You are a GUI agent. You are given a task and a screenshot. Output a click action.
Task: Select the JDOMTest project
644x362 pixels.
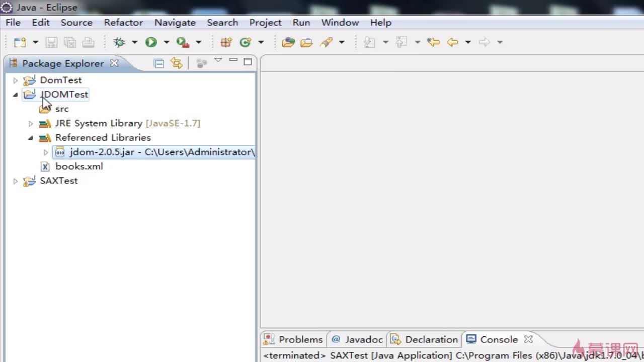click(64, 95)
